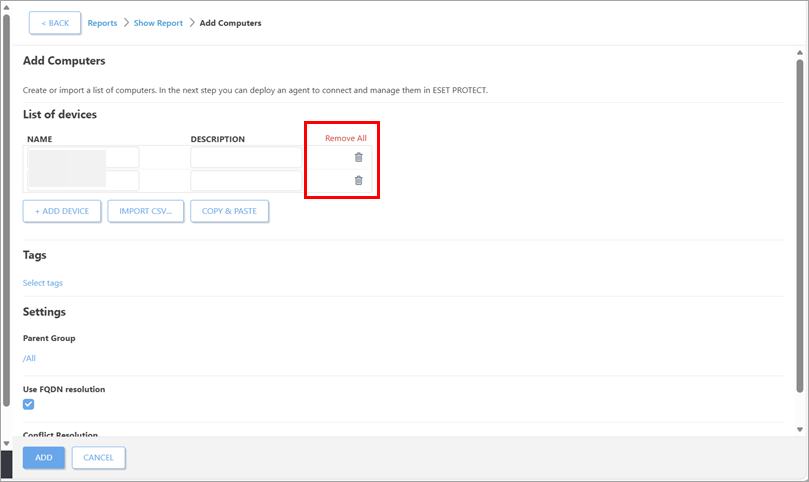Focus the first device Name field
Screen dimensions: 809x482
tap(82, 158)
